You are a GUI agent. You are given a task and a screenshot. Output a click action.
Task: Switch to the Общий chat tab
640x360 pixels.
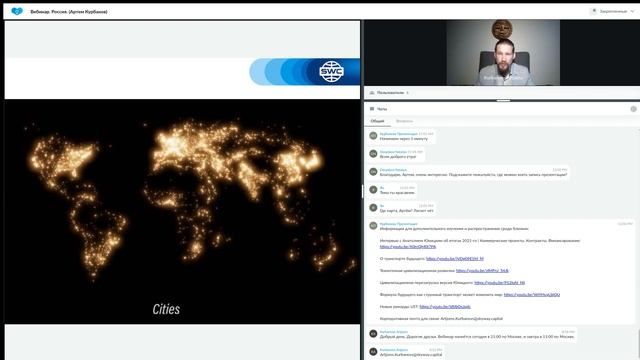coord(377,121)
